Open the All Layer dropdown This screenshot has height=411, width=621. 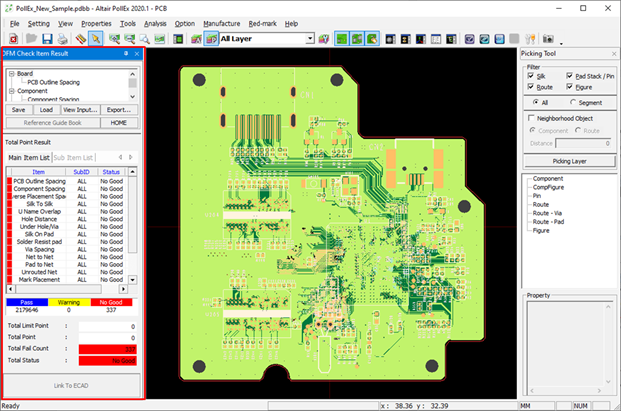[310, 38]
